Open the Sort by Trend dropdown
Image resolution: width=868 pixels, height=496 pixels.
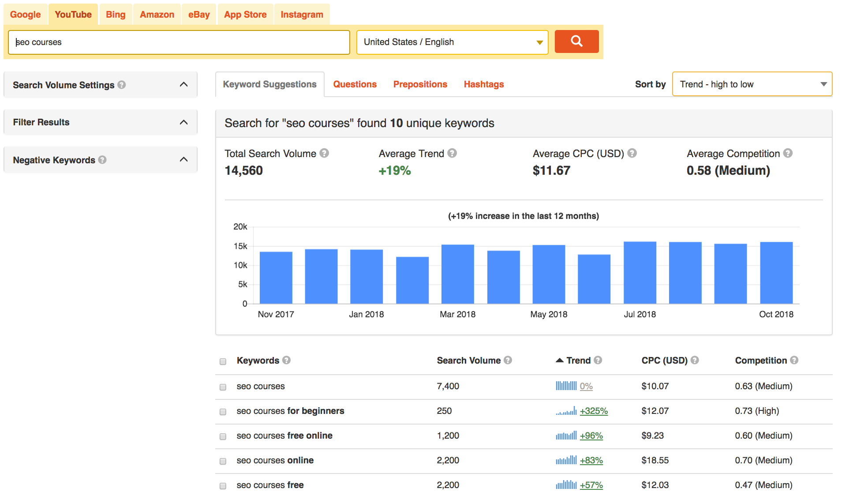point(752,84)
